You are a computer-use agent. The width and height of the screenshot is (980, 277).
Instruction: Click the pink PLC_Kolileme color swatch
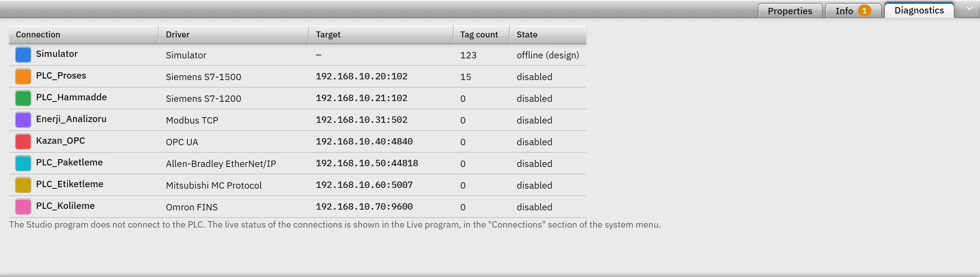click(23, 207)
